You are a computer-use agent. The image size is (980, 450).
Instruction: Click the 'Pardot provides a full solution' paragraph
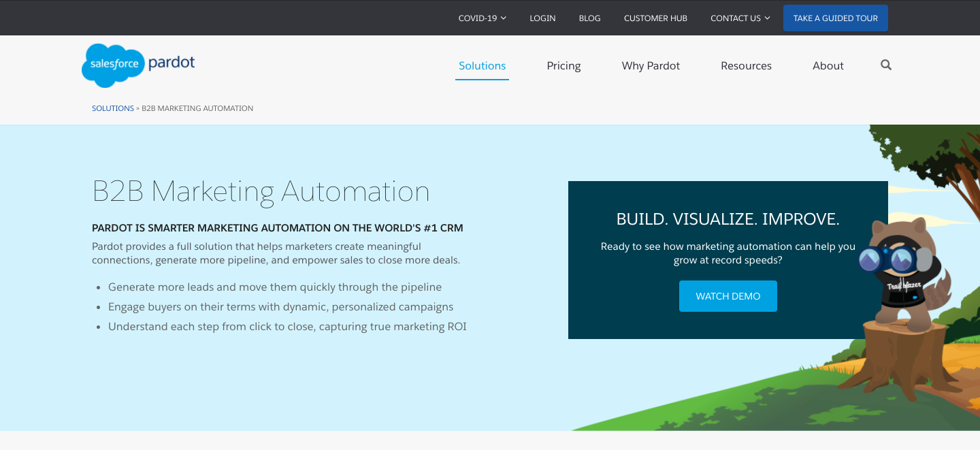click(276, 253)
